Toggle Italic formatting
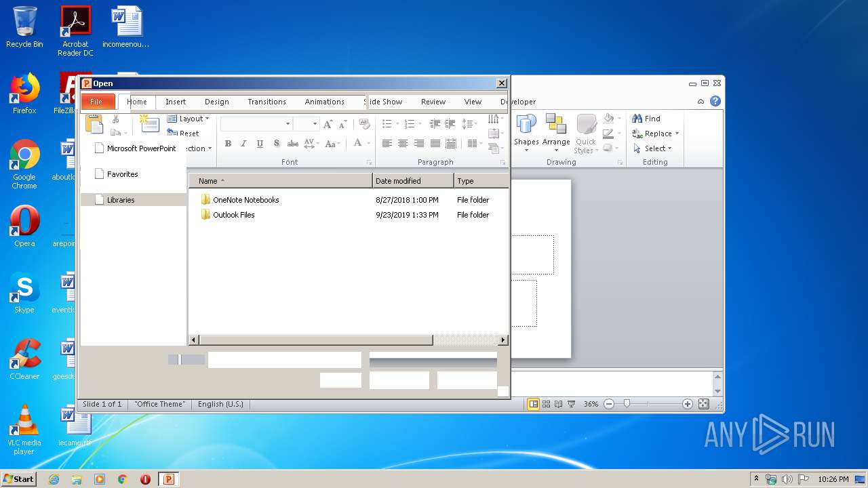The width and height of the screenshot is (868, 488). point(244,144)
